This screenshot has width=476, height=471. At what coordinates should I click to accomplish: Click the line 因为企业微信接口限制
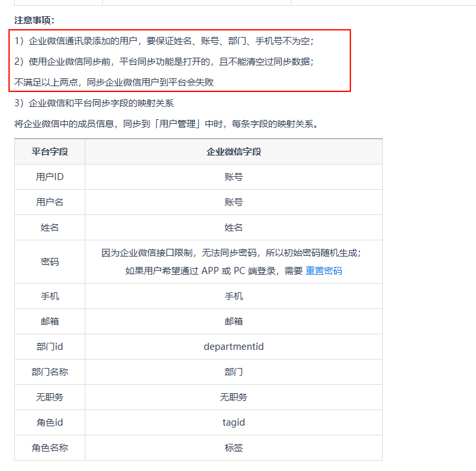[231, 253]
